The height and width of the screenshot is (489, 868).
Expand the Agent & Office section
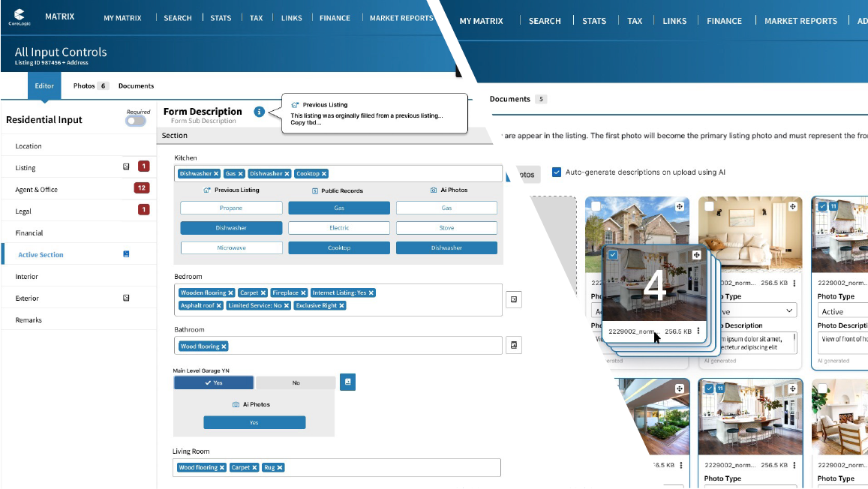click(x=36, y=190)
